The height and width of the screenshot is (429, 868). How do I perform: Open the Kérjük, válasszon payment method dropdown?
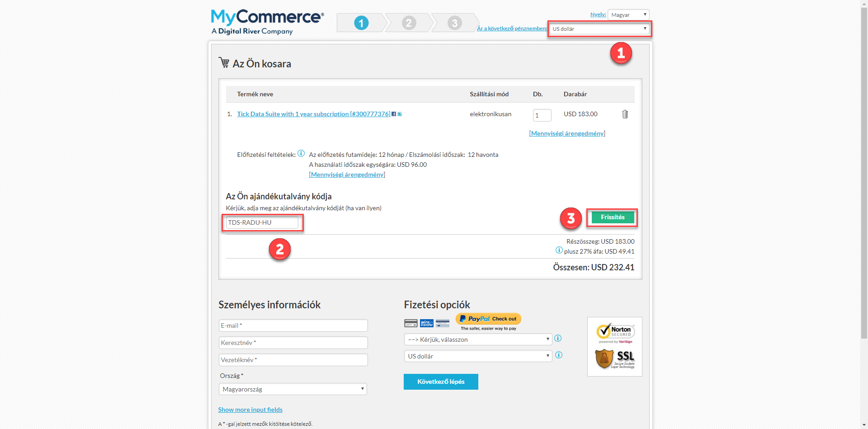(478, 339)
